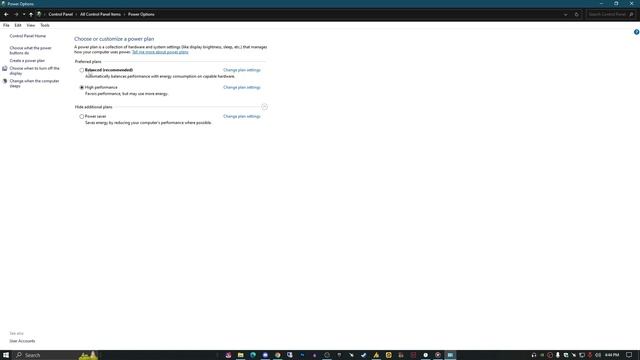Click the microphone tray icon
The image size is (640, 360).
[558, 355]
